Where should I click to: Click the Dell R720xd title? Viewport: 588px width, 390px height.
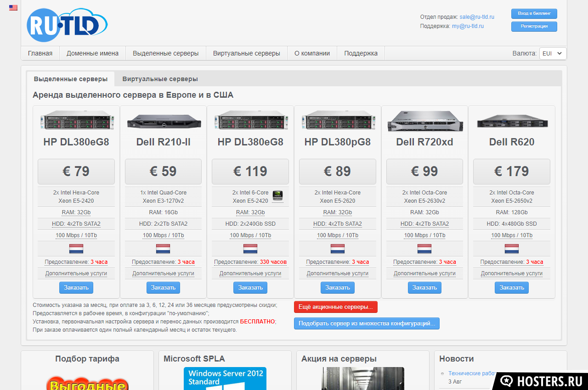[424, 142]
